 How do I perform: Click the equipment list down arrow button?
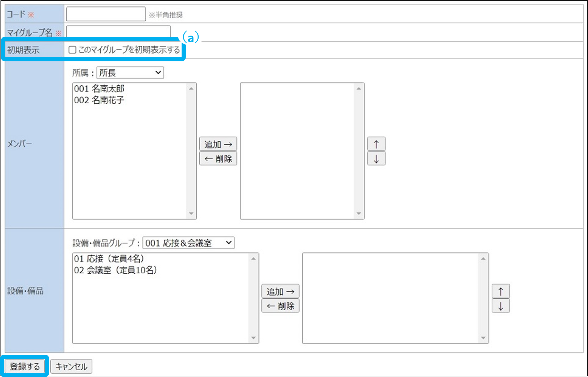click(500, 306)
